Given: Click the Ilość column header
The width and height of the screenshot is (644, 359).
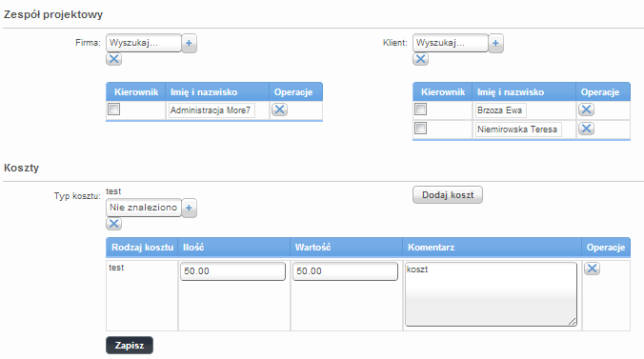Looking at the screenshot, I should coord(234,248).
